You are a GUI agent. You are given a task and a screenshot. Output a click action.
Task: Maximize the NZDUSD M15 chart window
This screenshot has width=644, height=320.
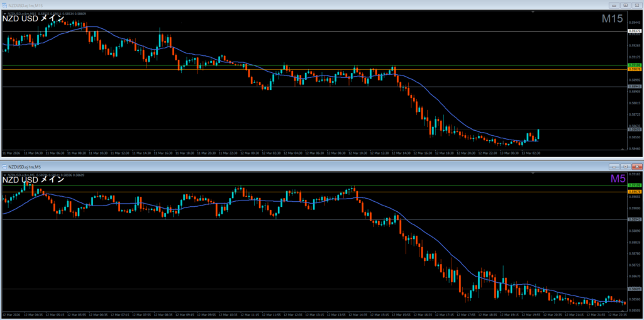pos(626,5)
